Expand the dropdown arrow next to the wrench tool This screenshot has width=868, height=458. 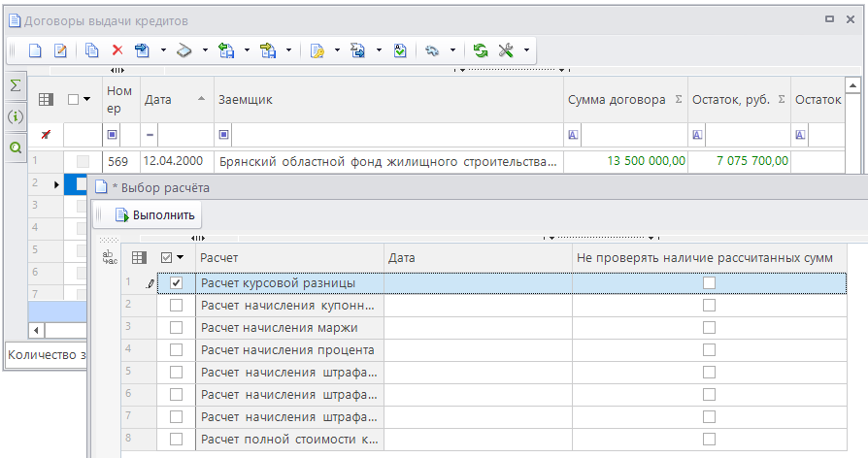point(526,50)
